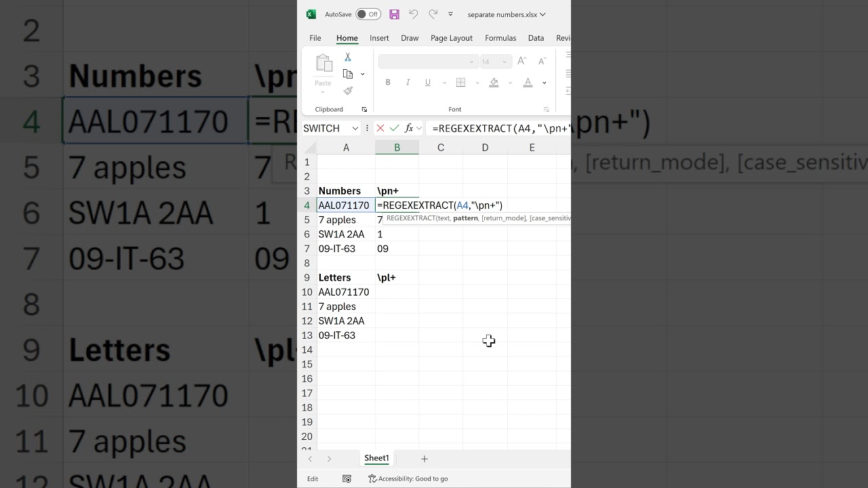Expand the underline style arrow
The height and width of the screenshot is (488, 868).
443,83
